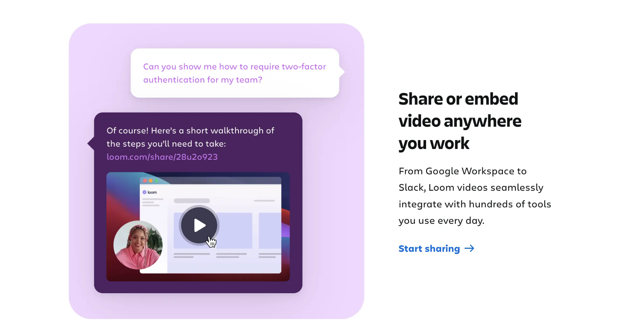Click the presenter's circular webcam avatar

(138, 245)
